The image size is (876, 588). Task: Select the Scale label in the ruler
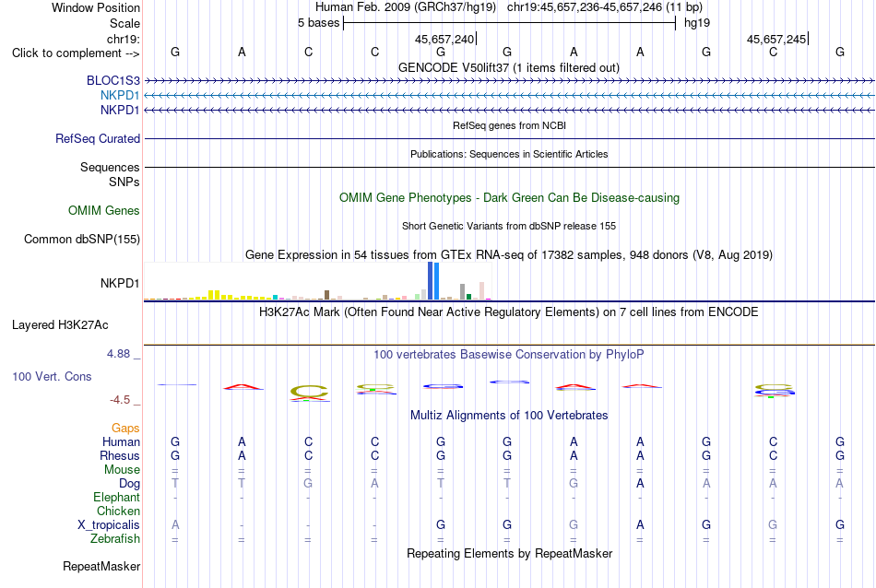(124, 23)
